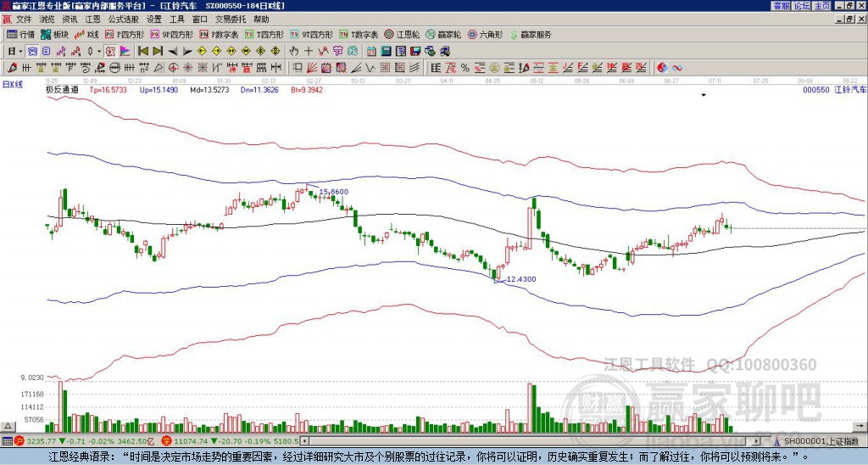
Task: Open the calendar icon
Action: [x=371, y=51]
